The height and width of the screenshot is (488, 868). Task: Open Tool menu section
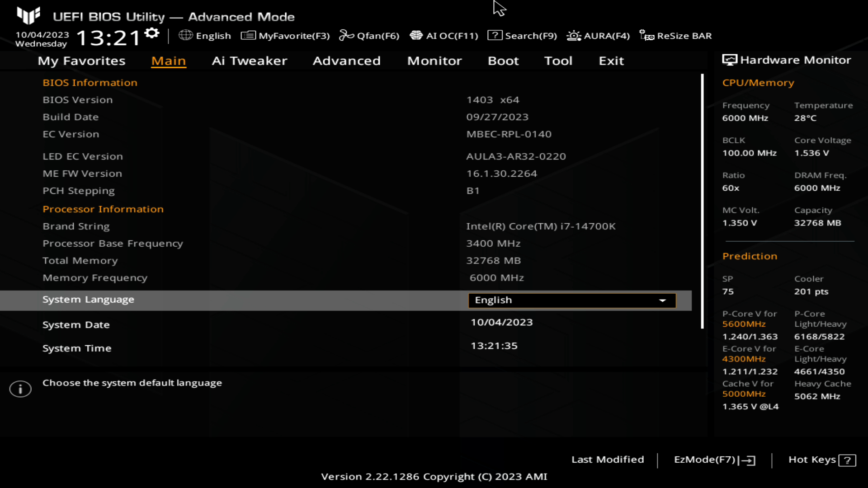(558, 61)
